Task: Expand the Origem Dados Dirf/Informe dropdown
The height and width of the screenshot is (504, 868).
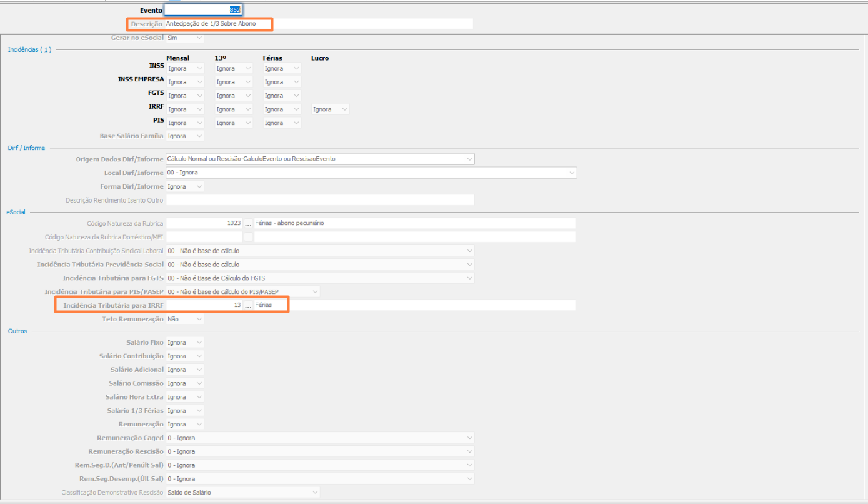Action: coord(320,159)
